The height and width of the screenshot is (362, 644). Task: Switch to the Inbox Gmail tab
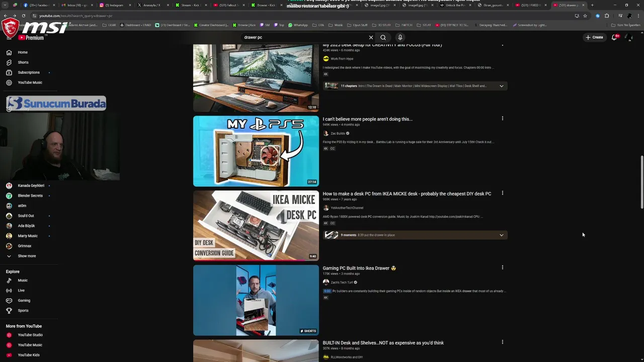(x=77, y=5)
